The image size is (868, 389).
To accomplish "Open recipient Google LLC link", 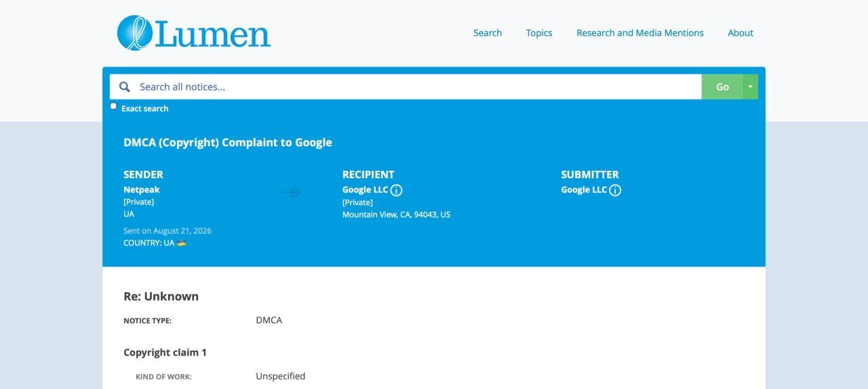I will pyautogui.click(x=365, y=190).
